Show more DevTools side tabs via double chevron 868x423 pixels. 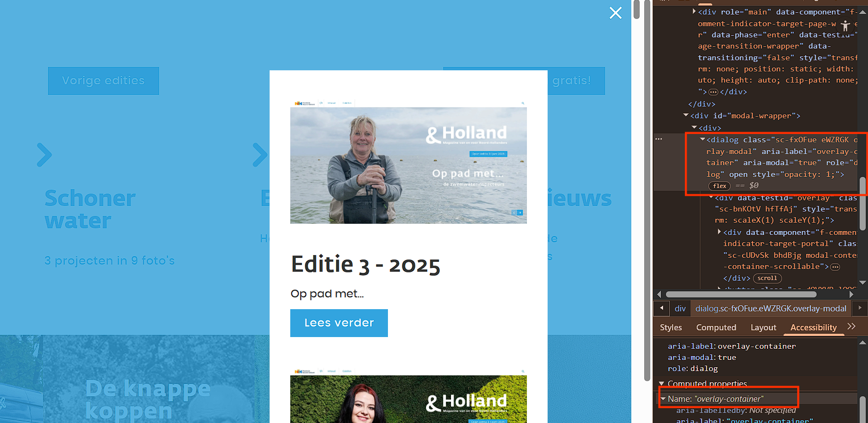click(851, 327)
